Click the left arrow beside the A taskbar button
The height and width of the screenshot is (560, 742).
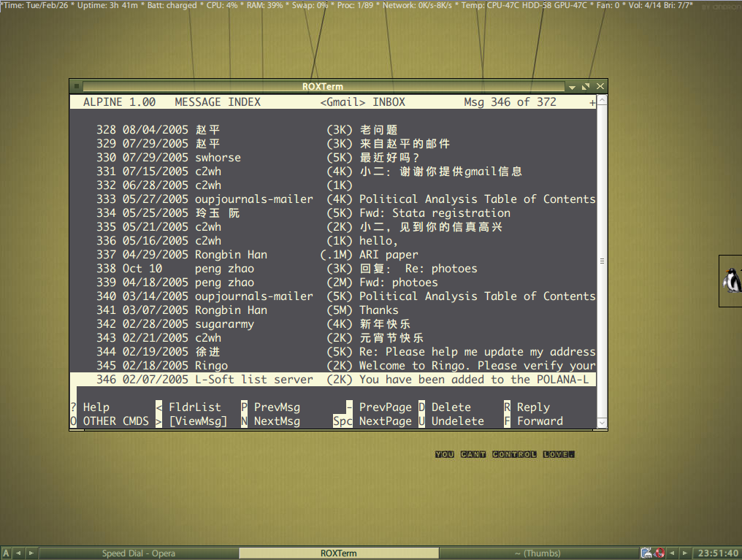[18, 553]
